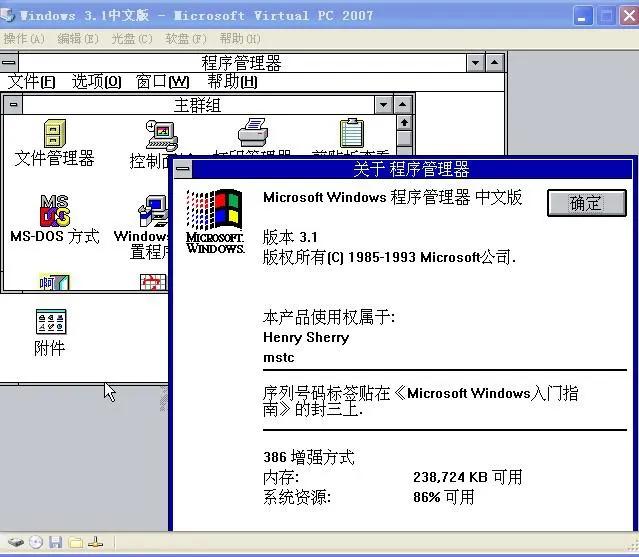Screen dimensions: 639x557
Task: Click the 主群组 scrollbar up arrow
Action: point(404,123)
